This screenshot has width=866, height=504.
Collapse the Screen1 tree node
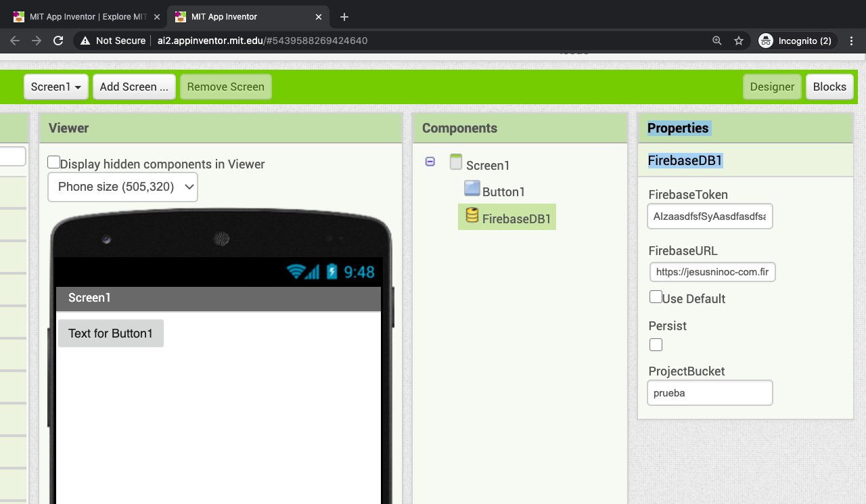[430, 162]
